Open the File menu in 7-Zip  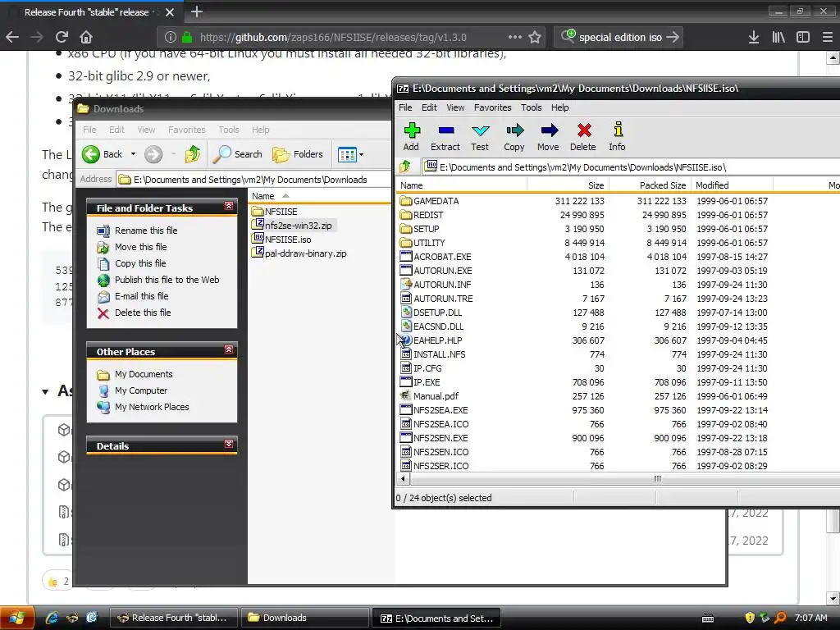(x=405, y=107)
